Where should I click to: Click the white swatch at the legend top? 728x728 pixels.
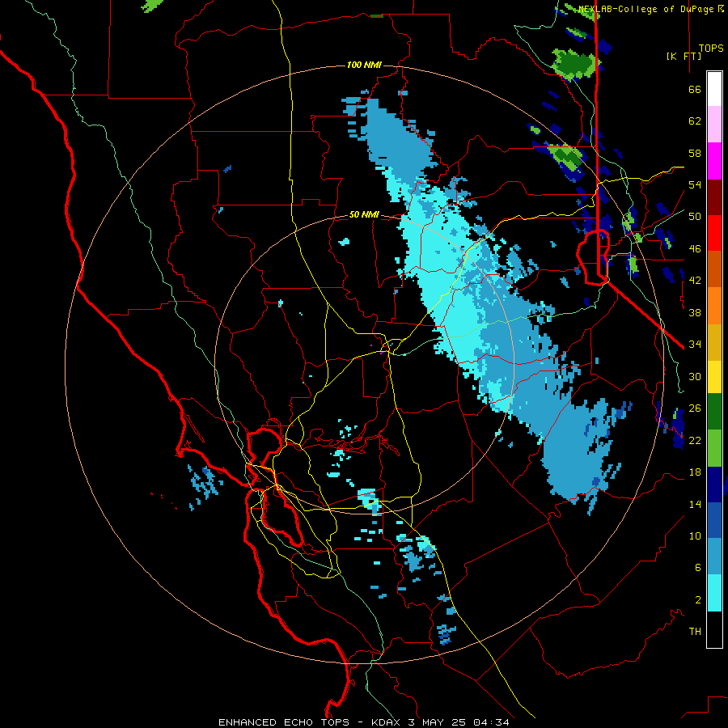point(714,89)
